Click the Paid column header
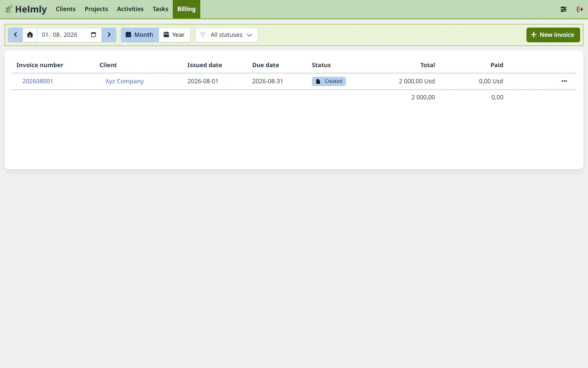The width and height of the screenshot is (588, 368). (497, 65)
